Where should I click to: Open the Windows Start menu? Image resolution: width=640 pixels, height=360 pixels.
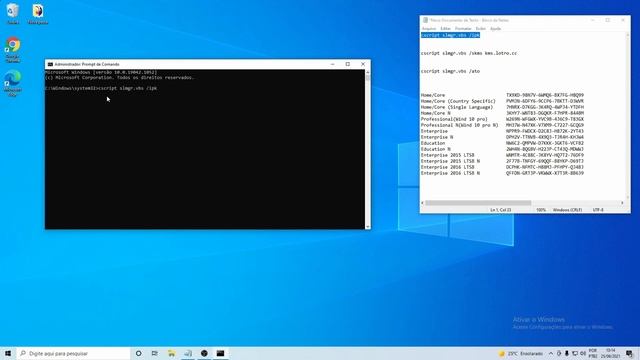click(8, 353)
